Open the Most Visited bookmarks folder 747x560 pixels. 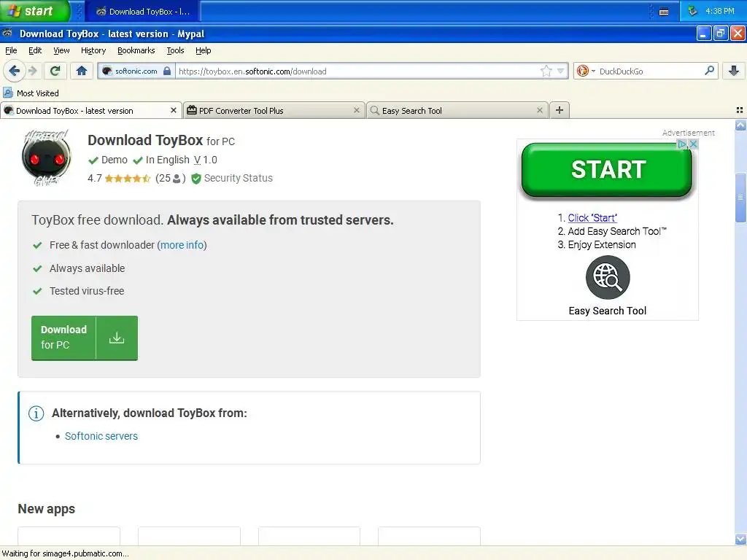31,93
